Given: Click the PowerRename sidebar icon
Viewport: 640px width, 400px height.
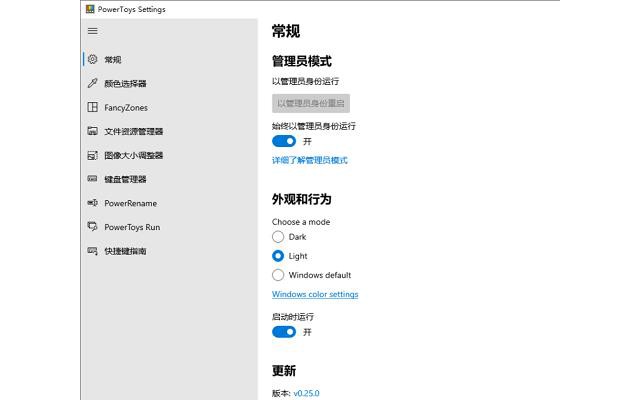Looking at the screenshot, I should pyautogui.click(x=93, y=203).
